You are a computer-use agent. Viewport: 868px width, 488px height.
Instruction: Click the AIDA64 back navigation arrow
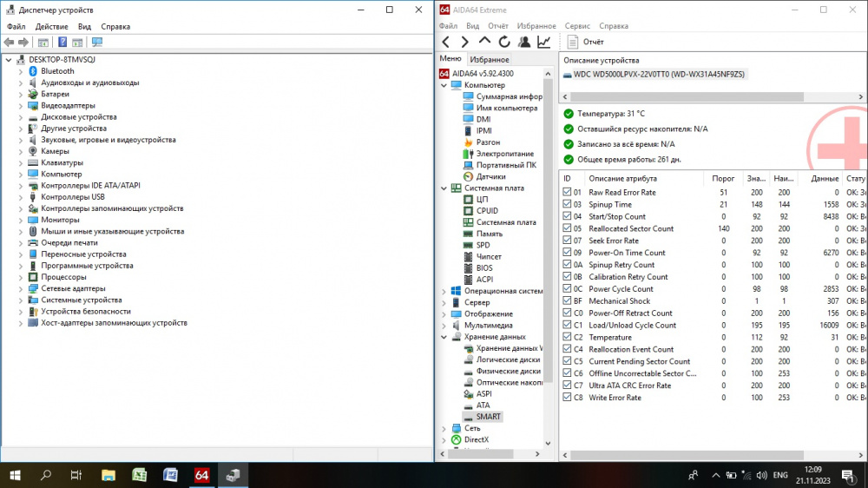click(x=445, y=42)
